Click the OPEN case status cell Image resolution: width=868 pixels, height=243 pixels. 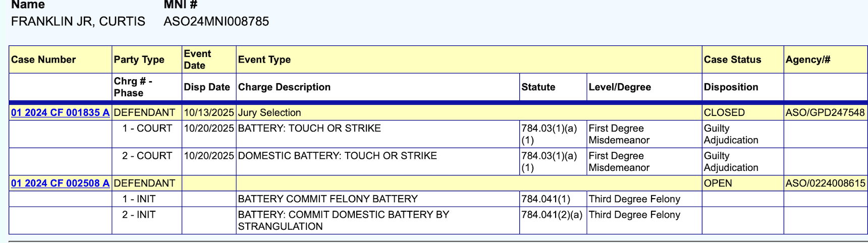click(x=718, y=183)
